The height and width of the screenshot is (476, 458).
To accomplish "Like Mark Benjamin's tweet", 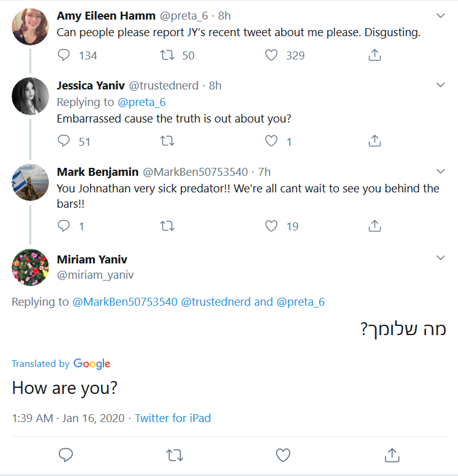I will pos(271,226).
